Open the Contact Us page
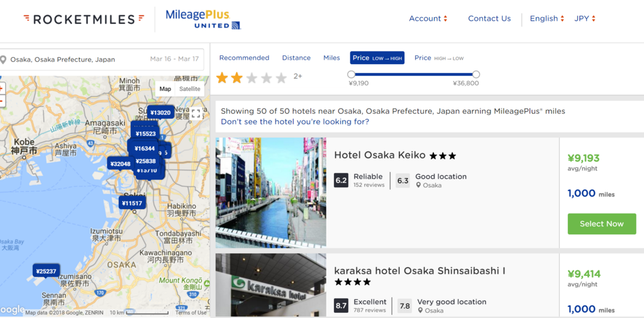This screenshot has width=644, height=318. (489, 18)
